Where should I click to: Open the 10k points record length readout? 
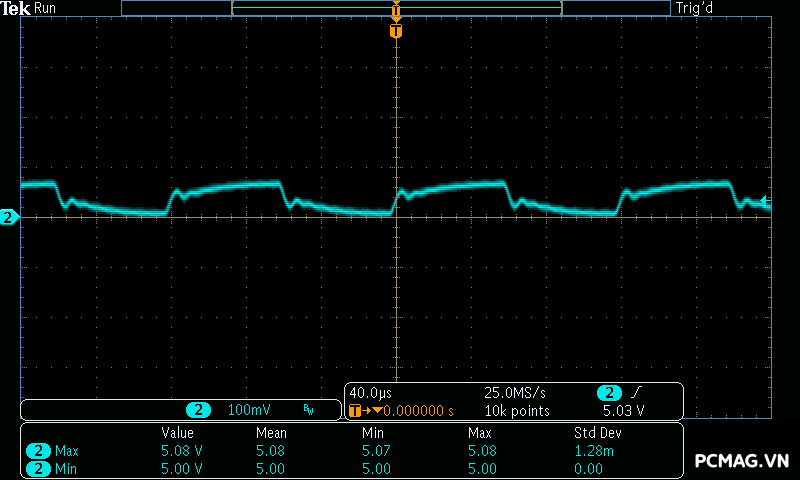click(516, 411)
